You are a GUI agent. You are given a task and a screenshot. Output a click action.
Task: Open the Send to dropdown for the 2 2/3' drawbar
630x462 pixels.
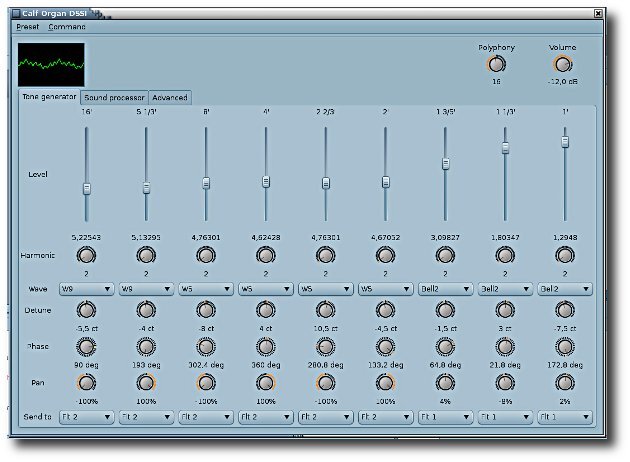point(326,417)
